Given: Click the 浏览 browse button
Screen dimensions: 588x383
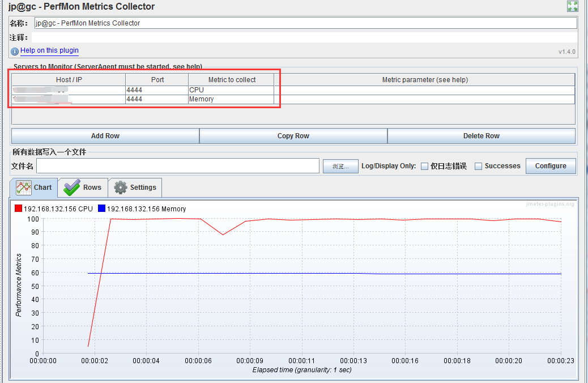Looking at the screenshot, I should point(340,166).
